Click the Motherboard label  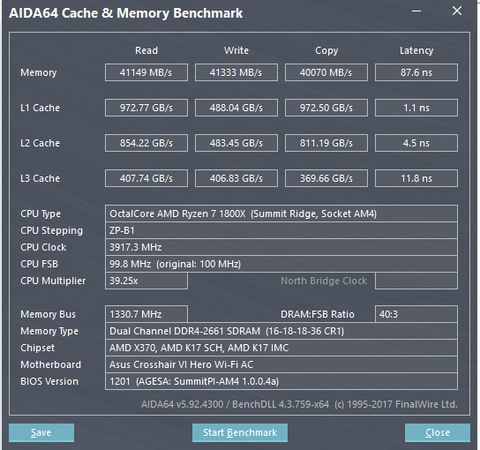point(51,364)
